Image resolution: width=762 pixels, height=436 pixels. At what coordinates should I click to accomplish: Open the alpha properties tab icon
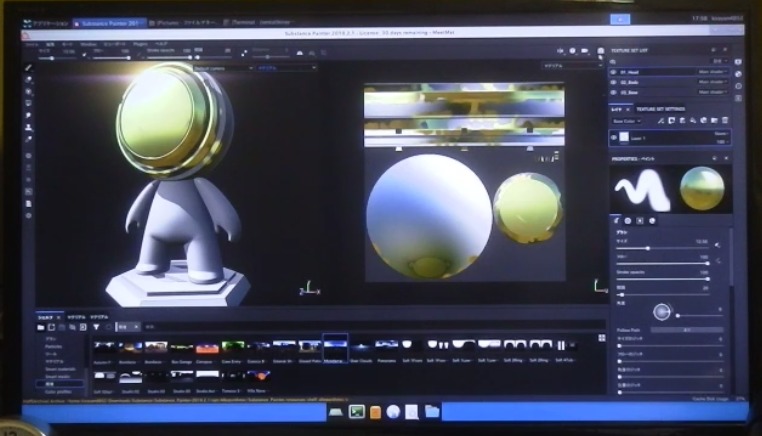(628, 221)
